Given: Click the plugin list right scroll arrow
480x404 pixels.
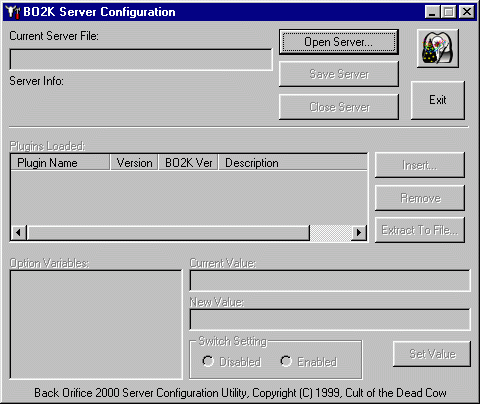Looking at the screenshot, I should coord(359,232).
